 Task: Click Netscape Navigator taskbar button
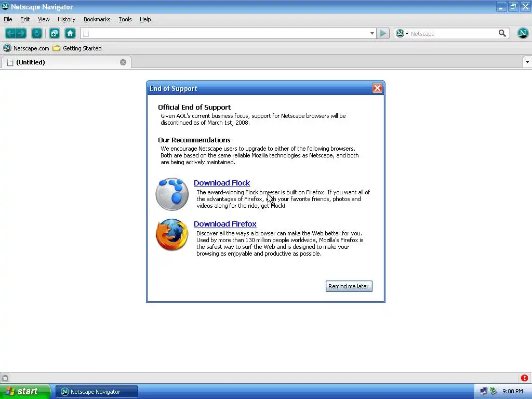point(96,392)
